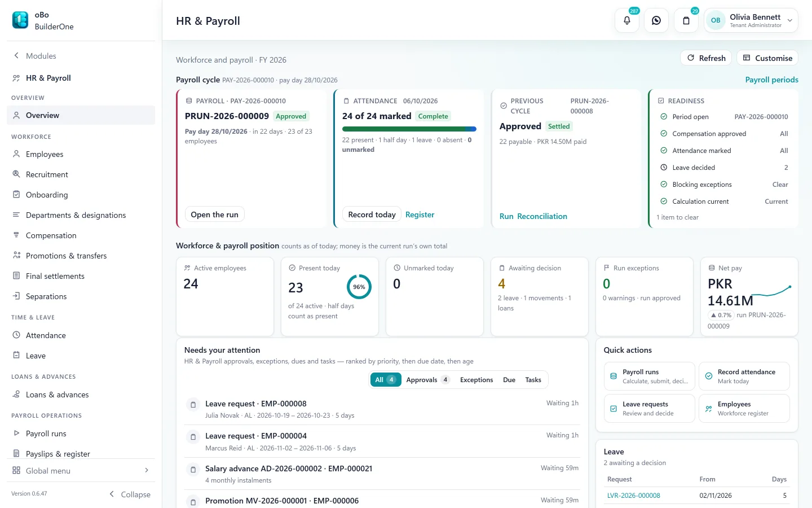
Task: Click the BuilderOne app logo
Action: tap(20, 20)
